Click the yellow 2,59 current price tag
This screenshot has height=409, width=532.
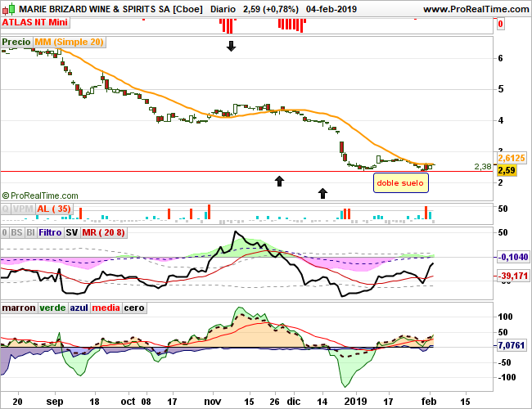coord(507,170)
